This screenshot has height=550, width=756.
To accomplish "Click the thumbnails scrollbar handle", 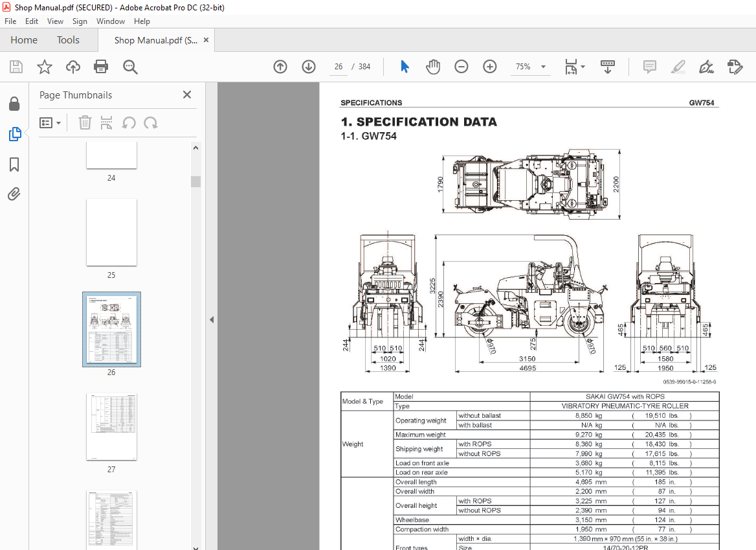I will pos(195,181).
